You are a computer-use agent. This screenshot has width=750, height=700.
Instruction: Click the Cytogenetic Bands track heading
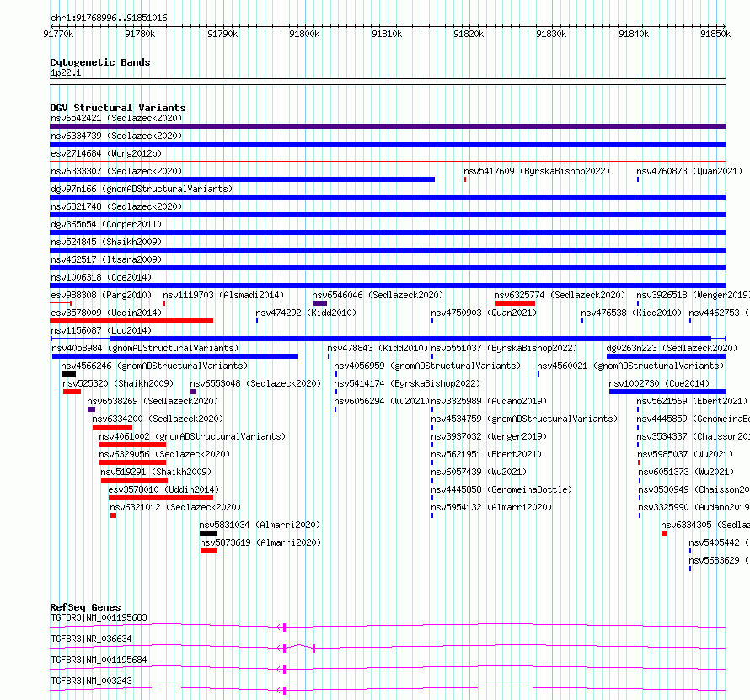coord(100,62)
